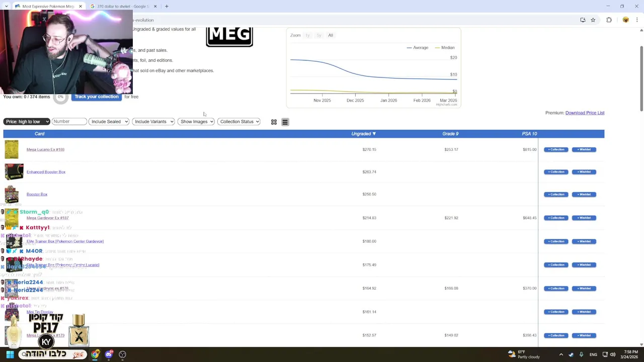Open clock showing 7:58 PM
This screenshot has height=362, width=644.
pyautogui.click(x=630, y=354)
